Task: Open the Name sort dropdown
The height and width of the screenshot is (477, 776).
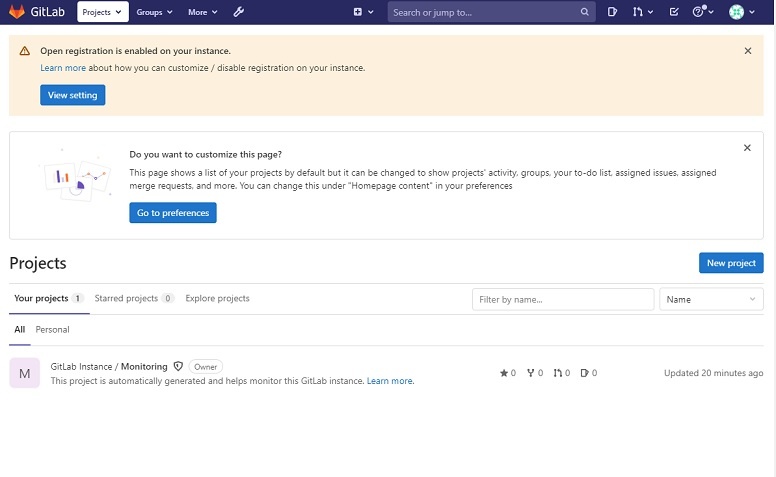Action: coord(711,299)
